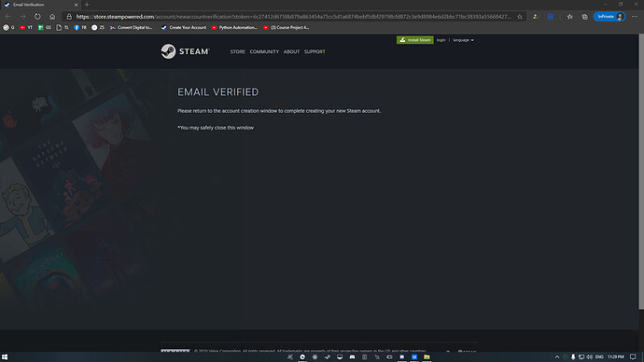The width and height of the screenshot is (644, 362).
Task: Click the blue extension icon in the toolbar
Action: tap(551, 17)
